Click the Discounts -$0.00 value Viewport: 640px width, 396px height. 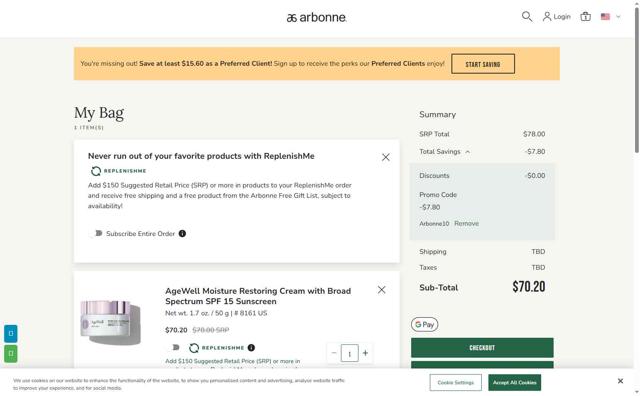pos(535,176)
